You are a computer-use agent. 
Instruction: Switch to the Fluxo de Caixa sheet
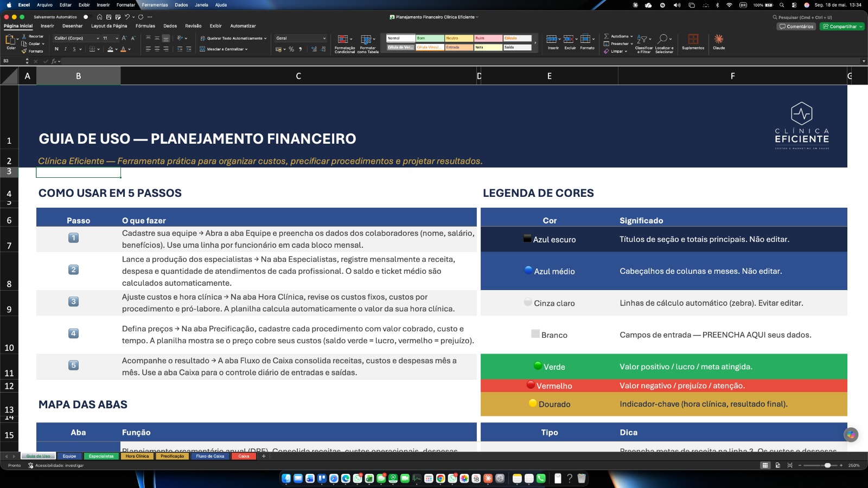[x=210, y=456]
